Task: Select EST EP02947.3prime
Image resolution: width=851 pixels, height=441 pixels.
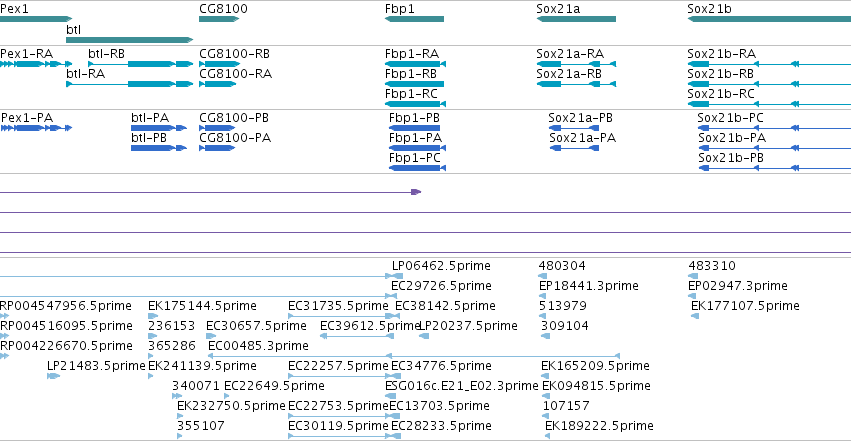Action: pos(692,296)
